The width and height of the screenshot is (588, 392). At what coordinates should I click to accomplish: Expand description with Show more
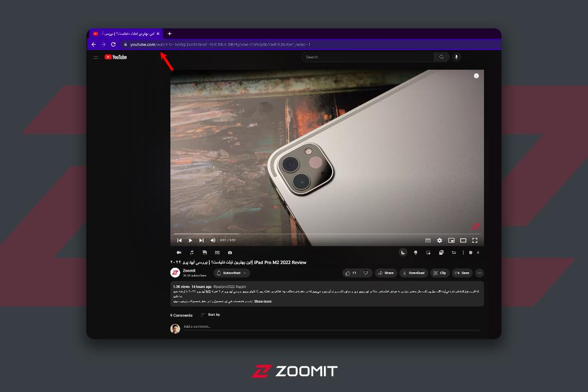[263, 302]
